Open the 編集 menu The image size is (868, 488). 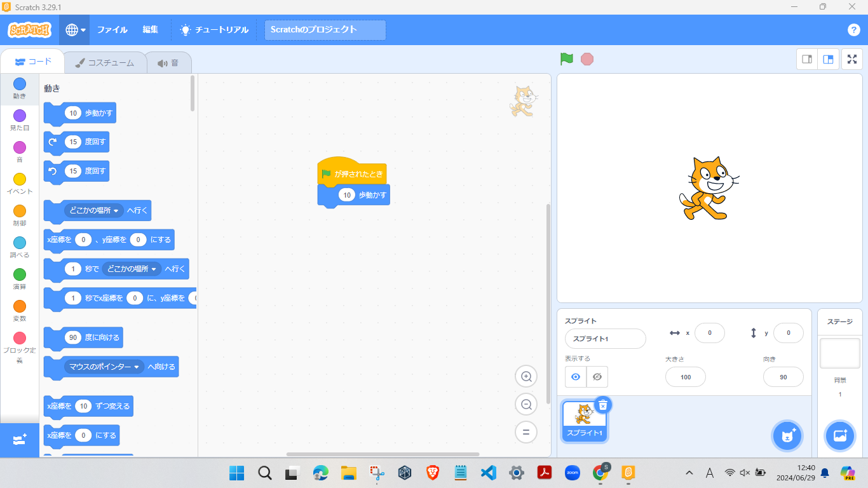[x=151, y=30]
